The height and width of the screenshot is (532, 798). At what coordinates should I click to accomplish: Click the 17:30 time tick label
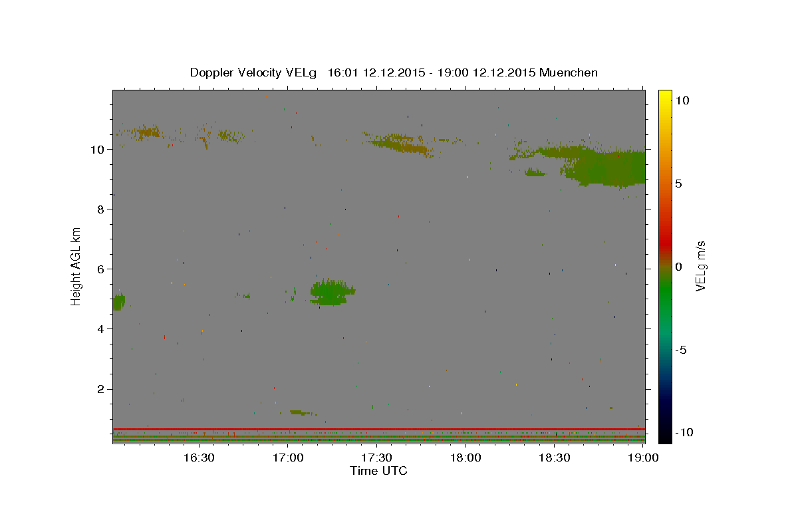point(376,458)
